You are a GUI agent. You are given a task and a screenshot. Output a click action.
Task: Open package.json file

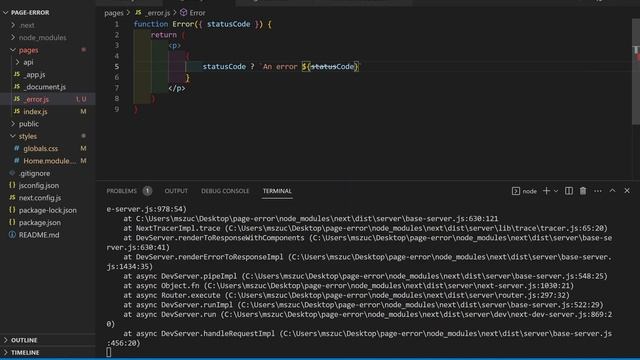click(x=40, y=222)
